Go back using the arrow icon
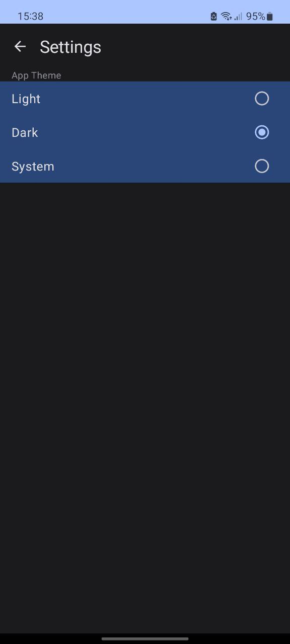 coord(20,47)
